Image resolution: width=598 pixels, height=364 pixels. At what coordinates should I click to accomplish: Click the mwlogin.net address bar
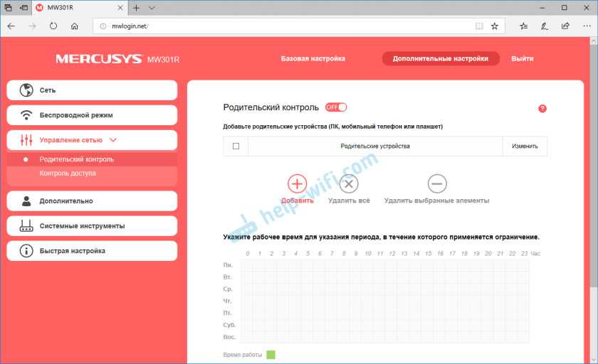[285, 26]
